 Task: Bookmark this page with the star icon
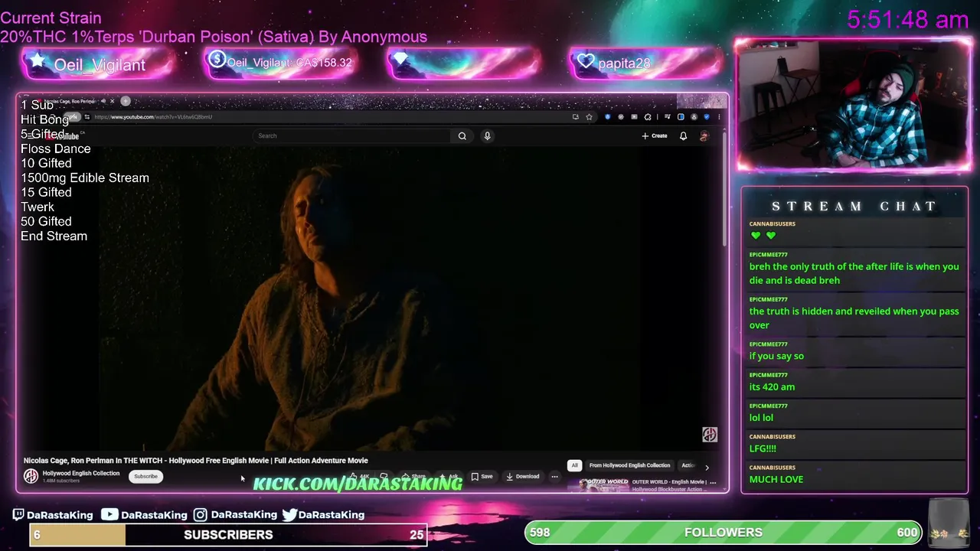[589, 117]
